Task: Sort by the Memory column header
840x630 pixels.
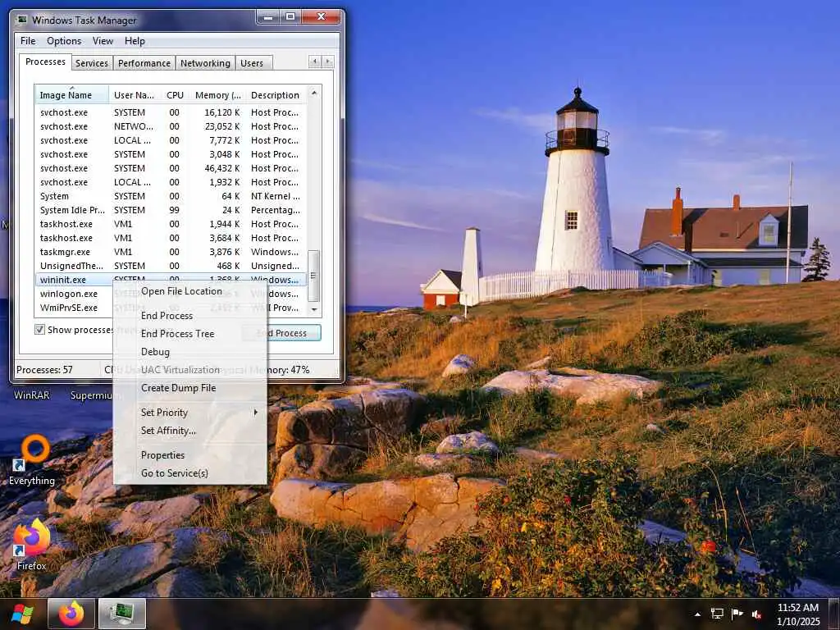Action: point(217,95)
